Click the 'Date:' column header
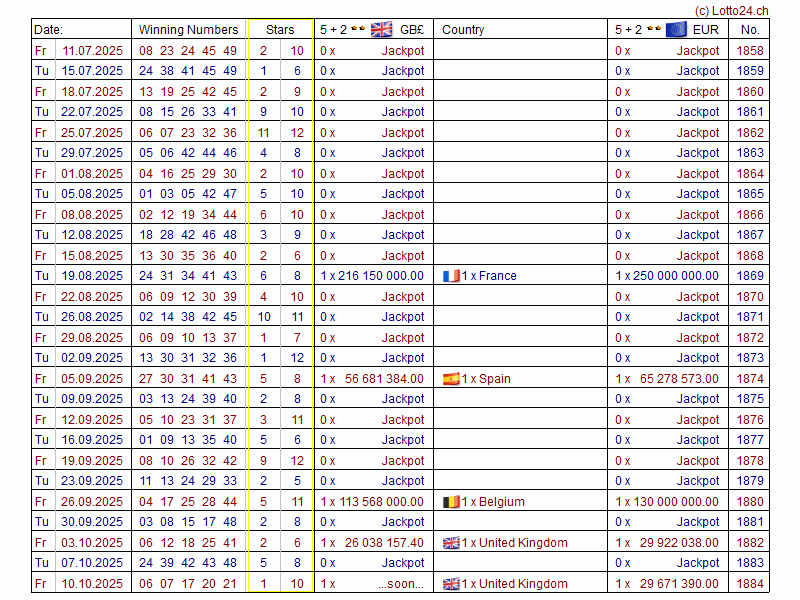This screenshot has height=600, width=800. pyautogui.click(x=49, y=30)
